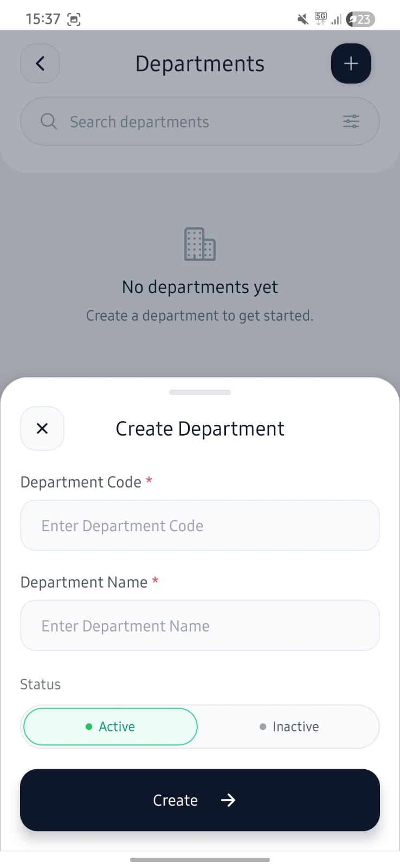Tap the Create Department title
The image size is (400, 868).
(x=200, y=429)
